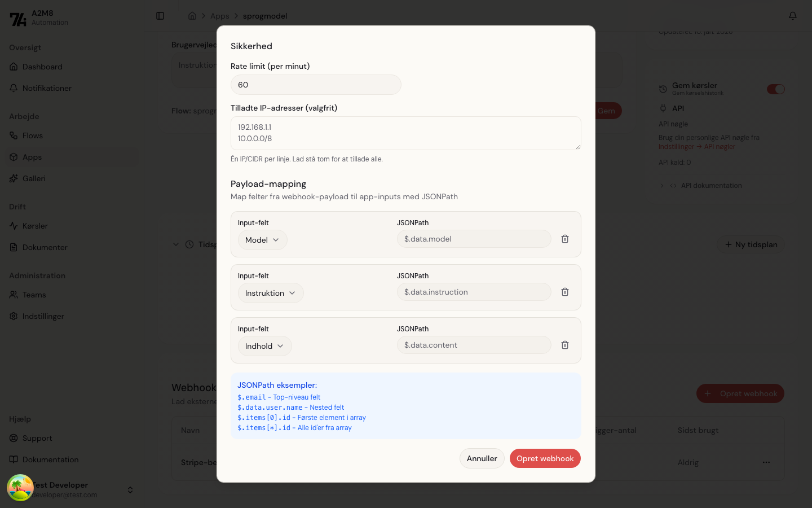Click the user avatar picture

(x=20, y=488)
